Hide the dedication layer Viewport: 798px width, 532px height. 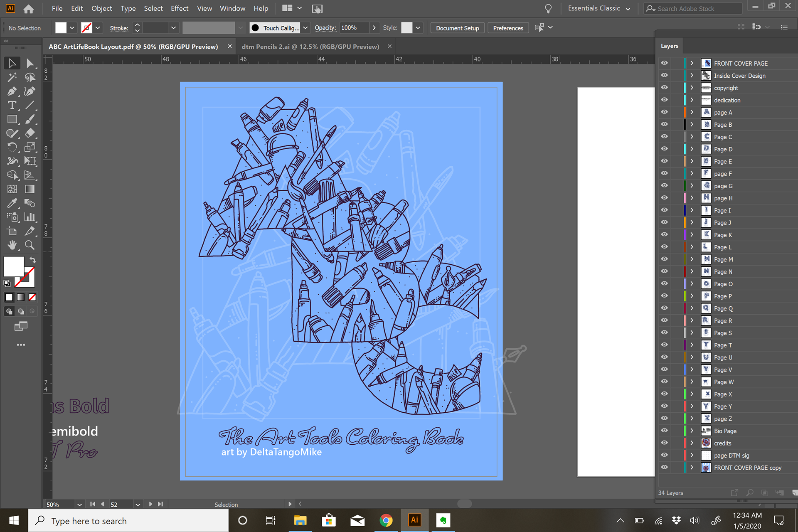(664, 100)
